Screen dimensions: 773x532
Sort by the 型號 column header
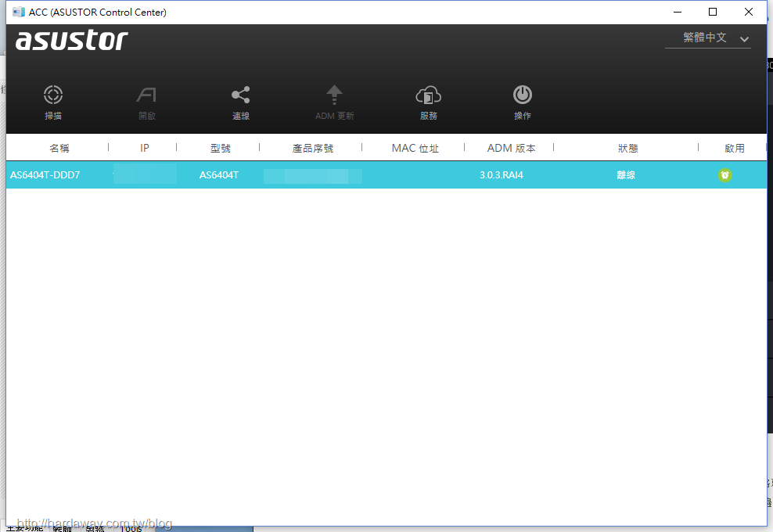coord(221,148)
